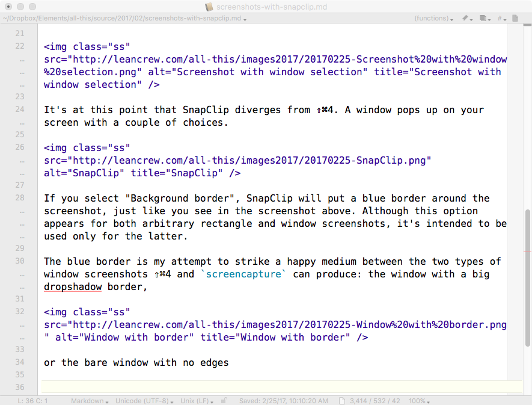This screenshot has height=405, width=532.
Task: Place cursor on empty line 36
Action: 240,388
